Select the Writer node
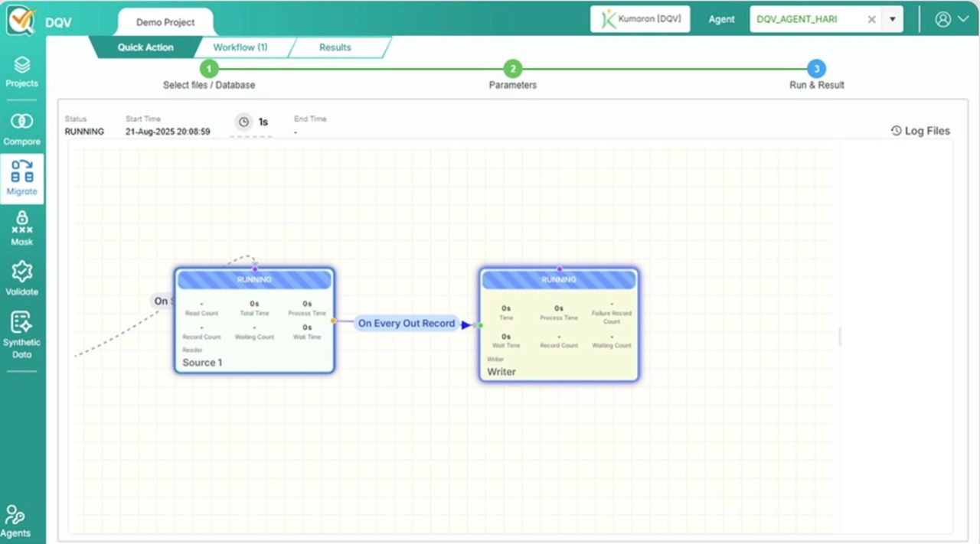The height and width of the screenshot is (544, 980). 559,324
